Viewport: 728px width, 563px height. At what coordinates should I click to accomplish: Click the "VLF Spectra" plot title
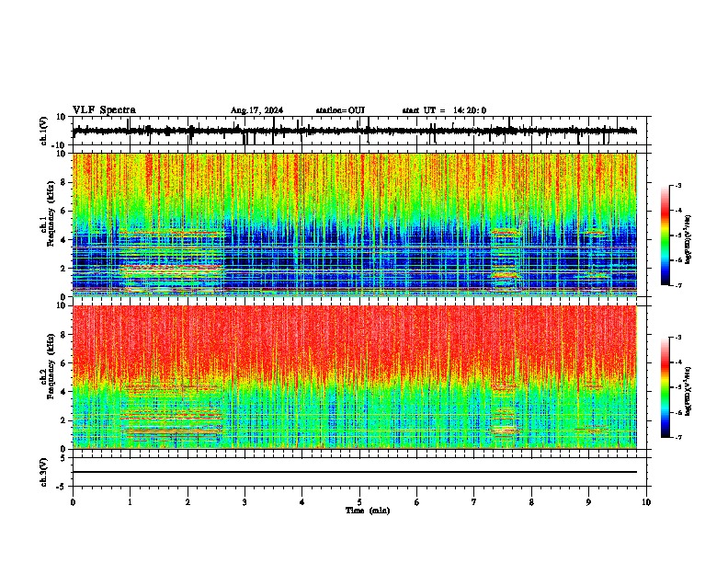pos(104,110)
